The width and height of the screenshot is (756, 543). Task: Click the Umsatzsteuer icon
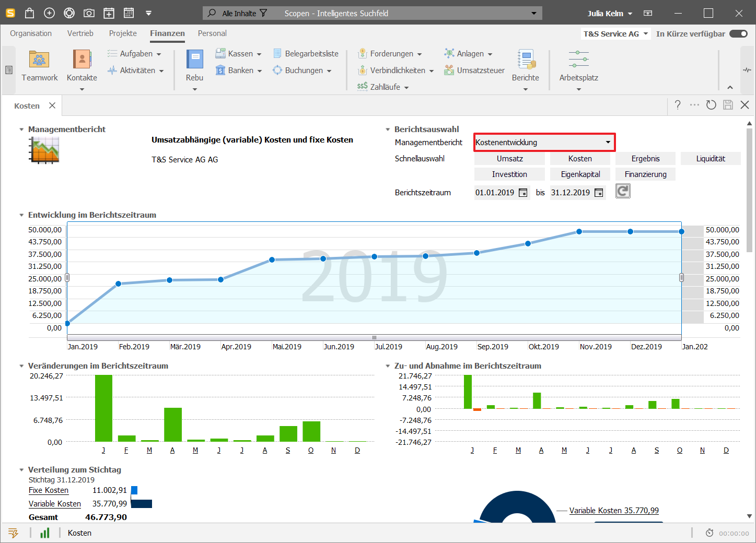point(449,70)
